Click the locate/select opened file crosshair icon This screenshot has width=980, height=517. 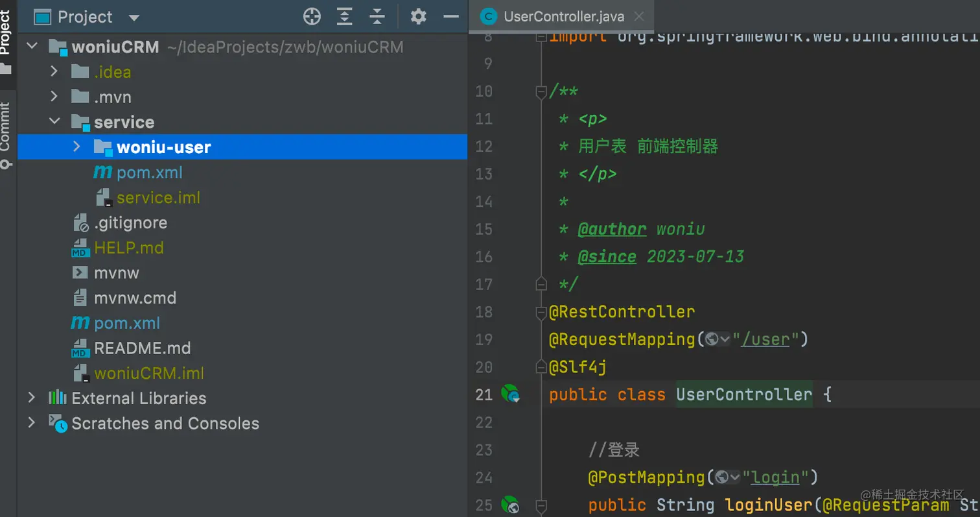point(312,17)
